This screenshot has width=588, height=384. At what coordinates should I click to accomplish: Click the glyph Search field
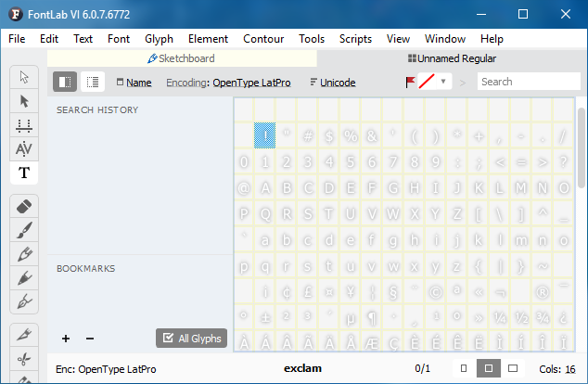tap(529, 82)
